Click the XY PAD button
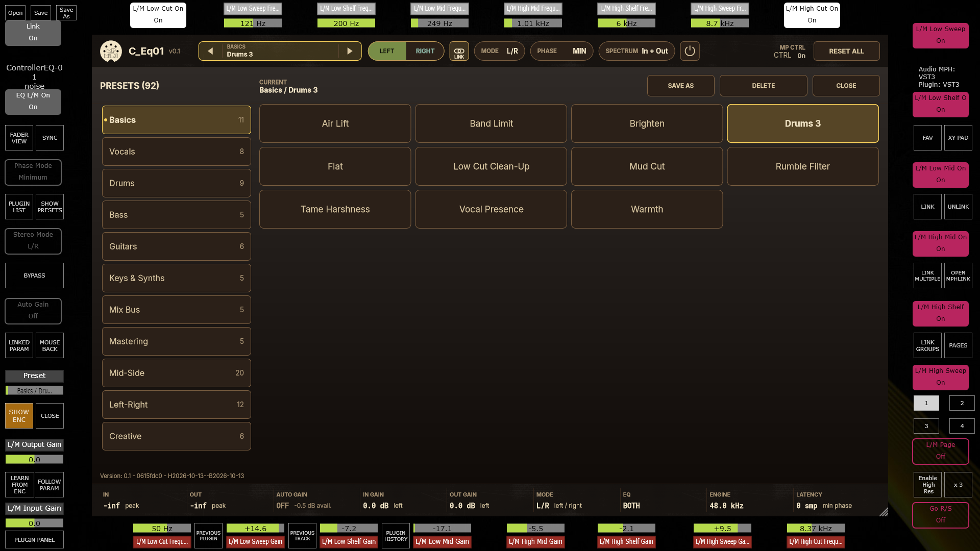Screen dimensions: 980x551 (x=958, y=138)
